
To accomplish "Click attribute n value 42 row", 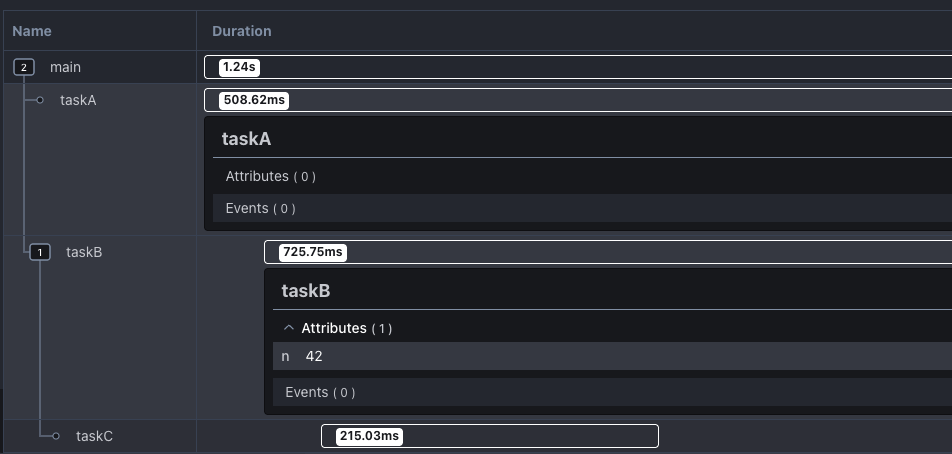I will (x=314, y=356).
